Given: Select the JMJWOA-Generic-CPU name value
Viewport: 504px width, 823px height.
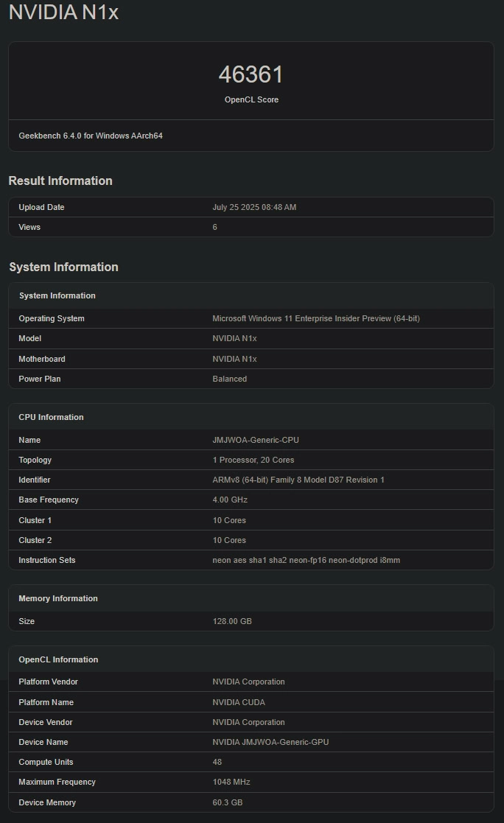Looking at the screenshot, I should coord(255,440).
